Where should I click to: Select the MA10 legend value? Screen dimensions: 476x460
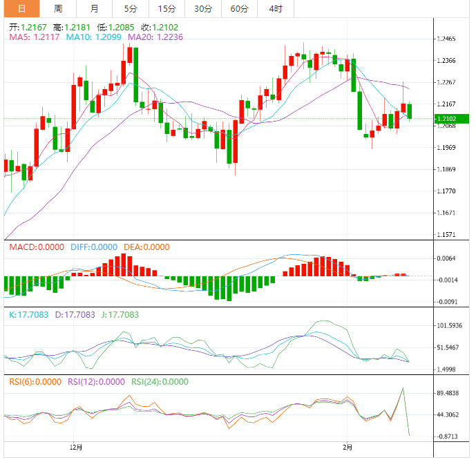[88, 37]
